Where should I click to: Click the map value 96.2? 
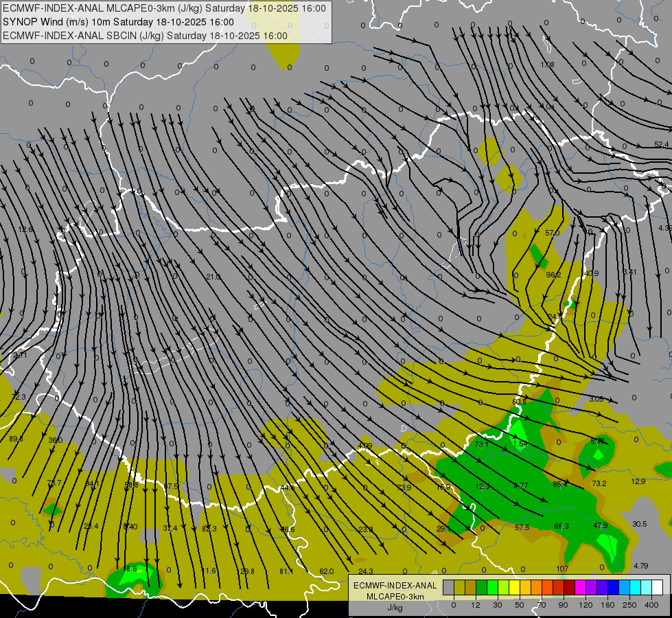pyautogui.click(x=553, y=275)
